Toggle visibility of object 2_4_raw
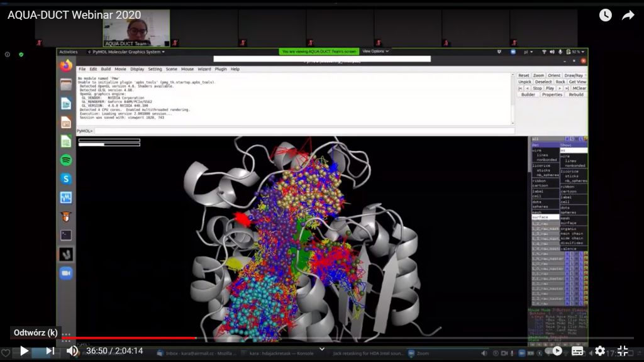Image resolution: width=644 pixels, height=362 pixels. click(x=548, y=304)
